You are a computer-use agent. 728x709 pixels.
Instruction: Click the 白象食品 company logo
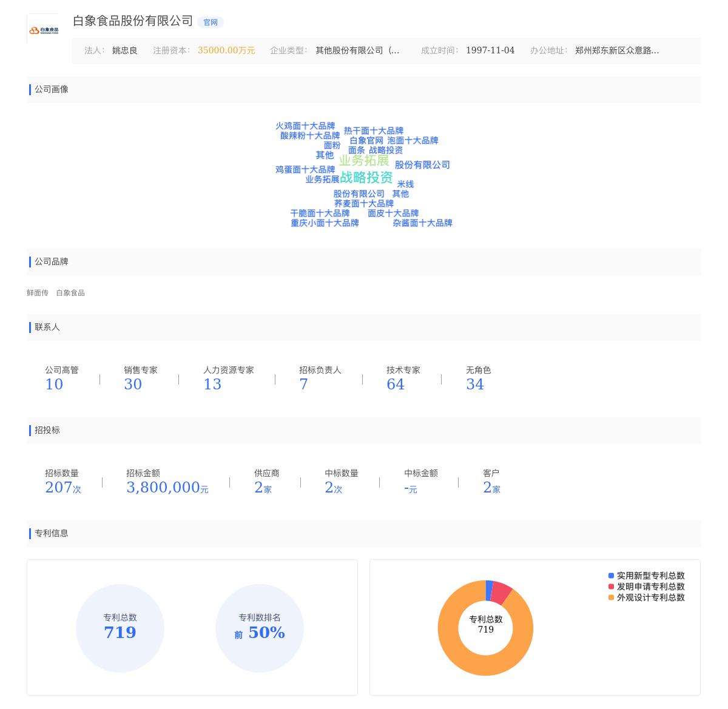coord(44,30)
